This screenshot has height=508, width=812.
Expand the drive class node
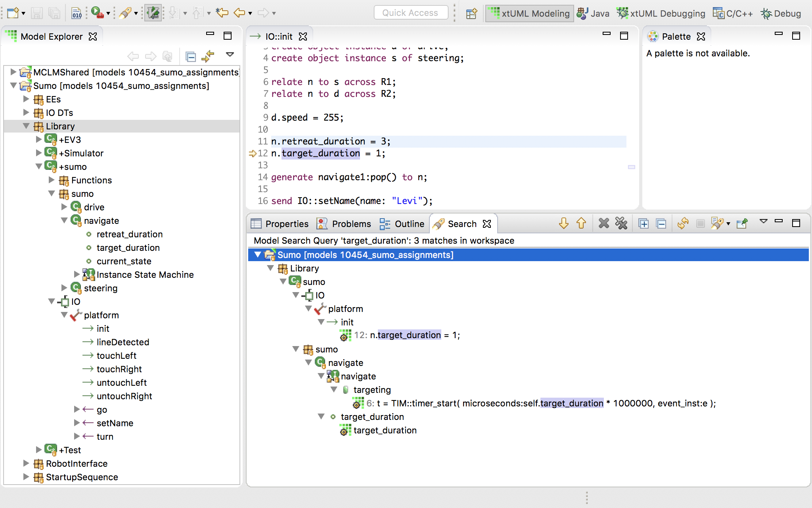pyautogui.click(x=64, y=207)
